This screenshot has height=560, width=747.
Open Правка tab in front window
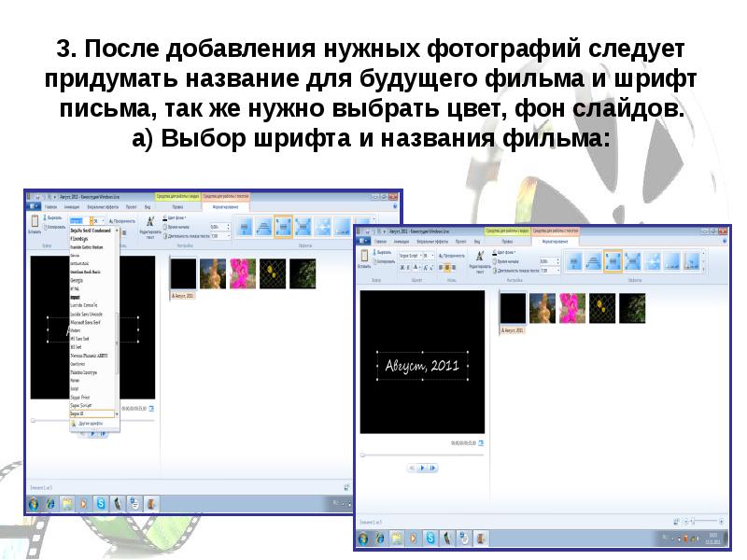pyautogui.click(x=507, y=242)
